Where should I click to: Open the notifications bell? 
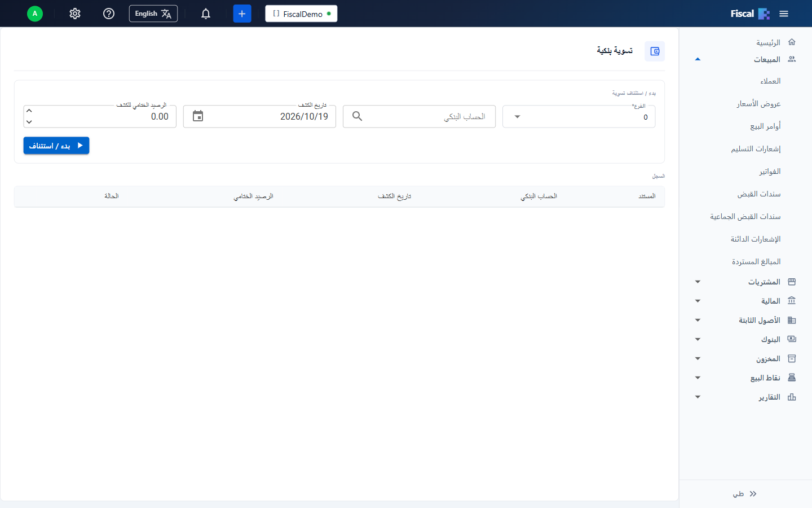coord(206,14)
